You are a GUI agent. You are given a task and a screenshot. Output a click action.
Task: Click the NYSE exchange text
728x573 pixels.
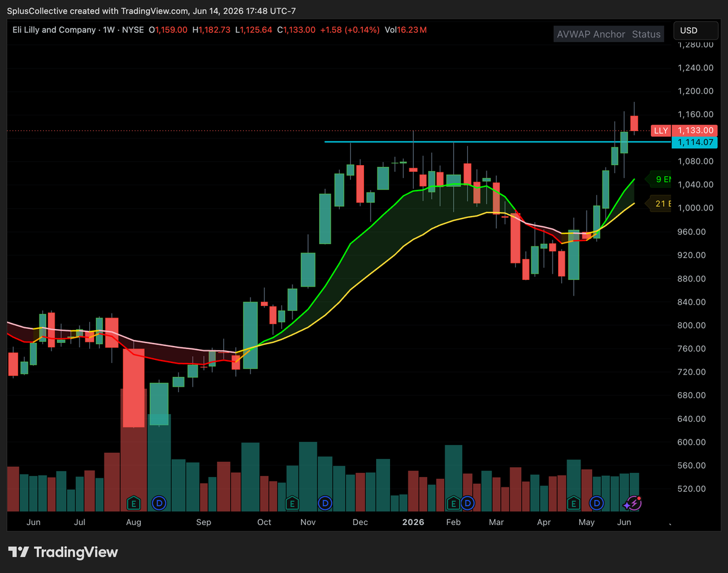132,30
